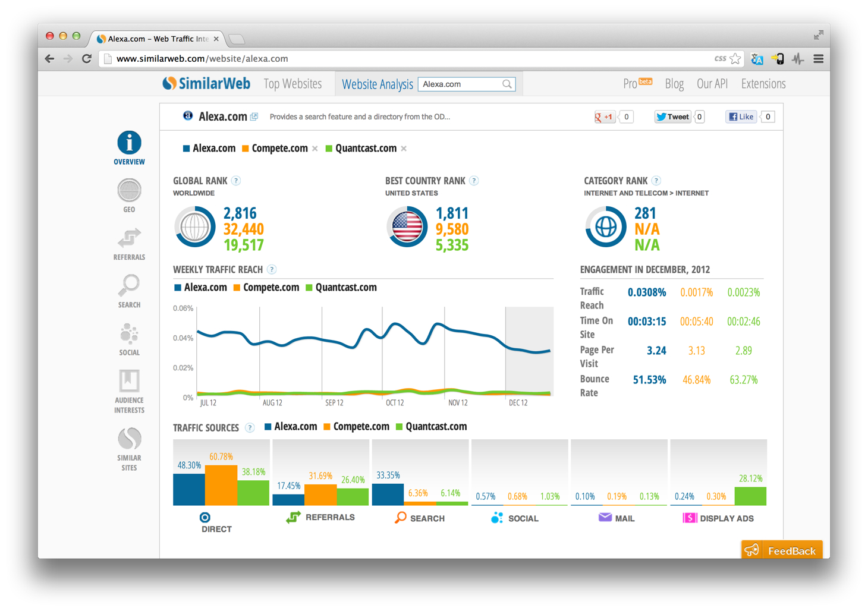Click the Category Rank help icon
Image resolution: width=868 pixels, height=611 pixels.
(656, 181)
